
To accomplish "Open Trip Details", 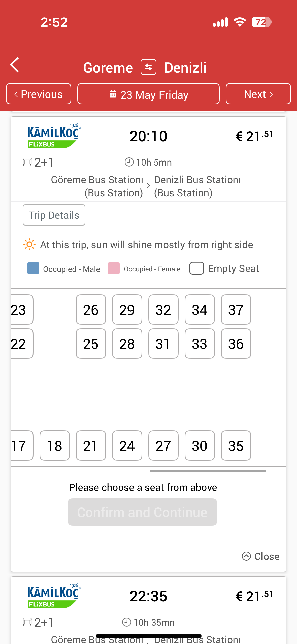I will pos(54,215).
